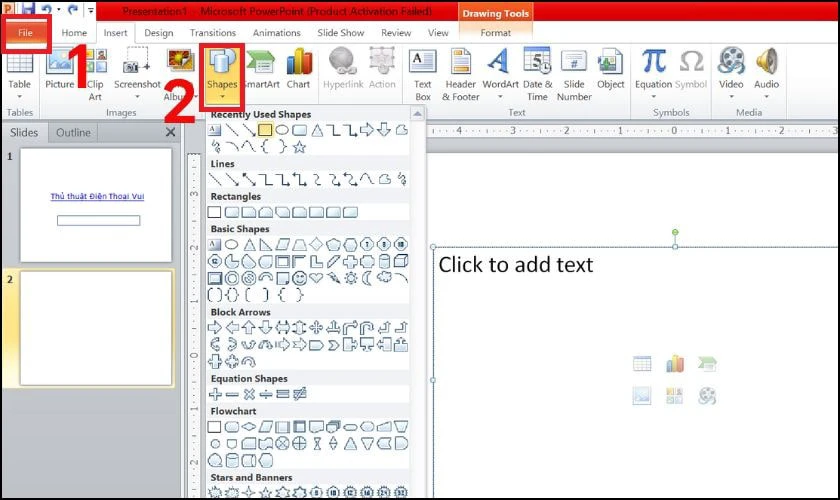
Task: Click the 'Click to add text' placeholder
Action: tap(515, 265)
